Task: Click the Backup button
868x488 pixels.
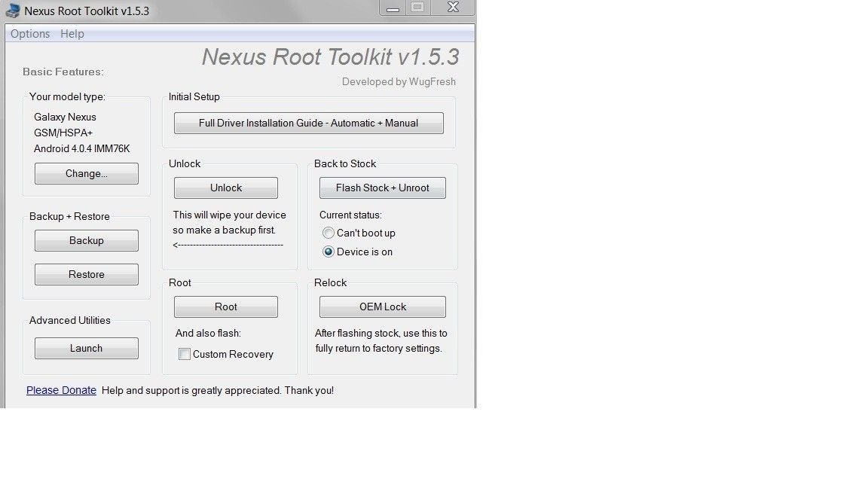Action: pyautogui.click(x=87, y=240)
